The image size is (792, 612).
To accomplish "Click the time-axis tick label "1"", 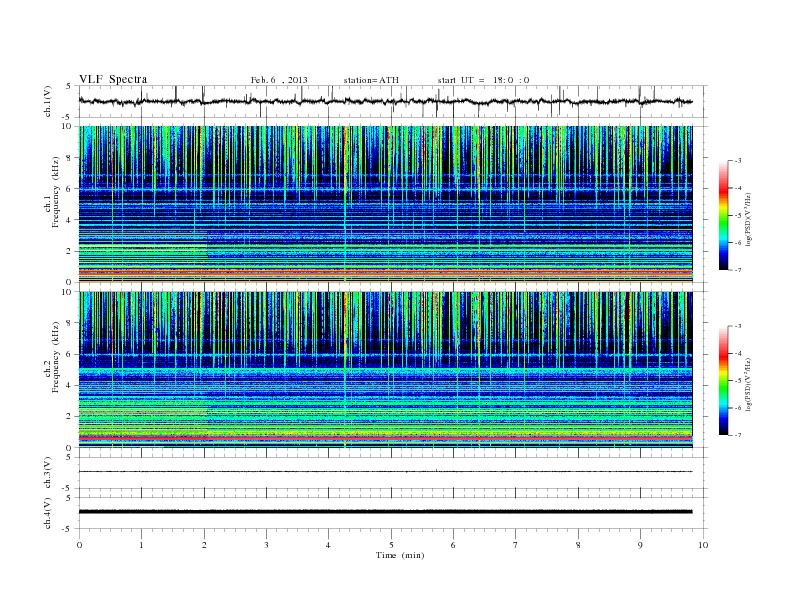I will [141, 545].
